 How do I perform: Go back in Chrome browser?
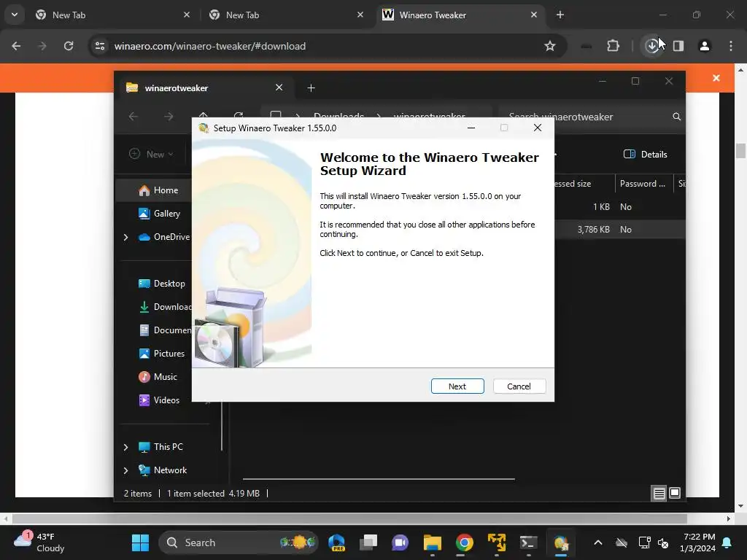pos(16,46)
